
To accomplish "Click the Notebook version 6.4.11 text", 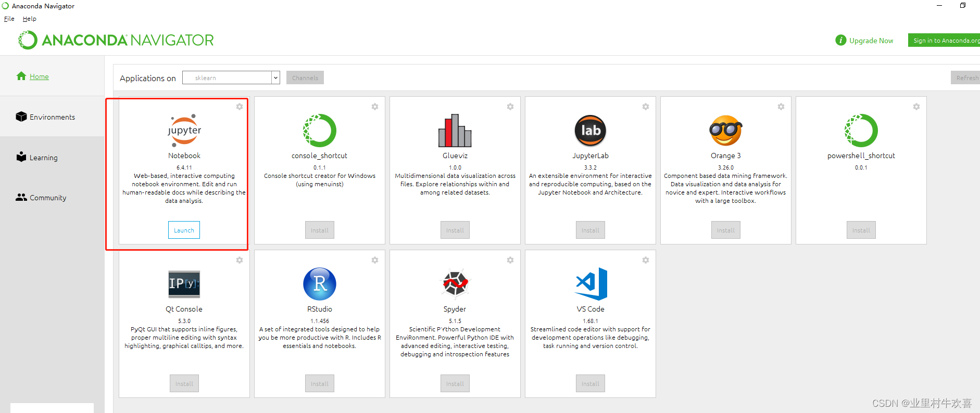I will [x=184, y=167].
